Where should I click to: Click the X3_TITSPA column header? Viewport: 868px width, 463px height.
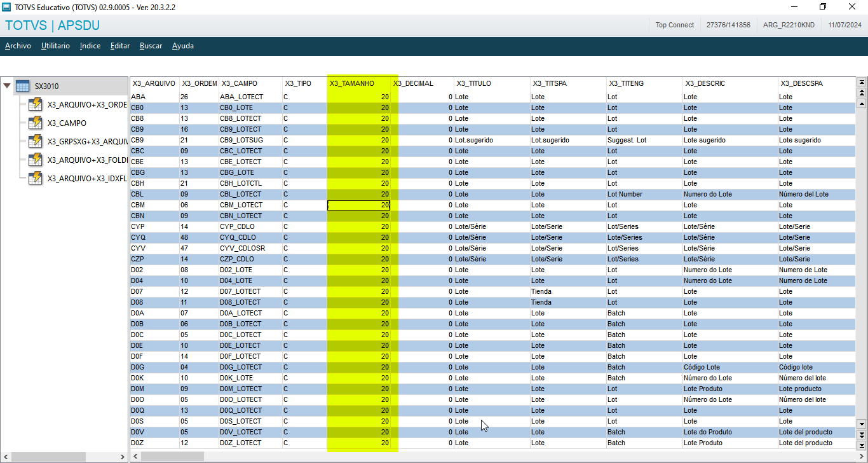point(568,83)
